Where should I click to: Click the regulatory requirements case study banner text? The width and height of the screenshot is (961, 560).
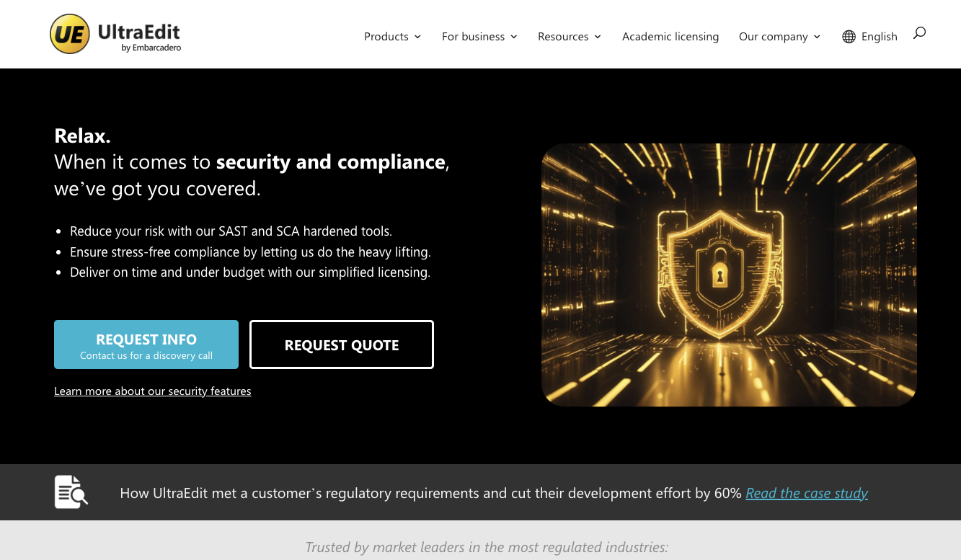pos(430,493)
